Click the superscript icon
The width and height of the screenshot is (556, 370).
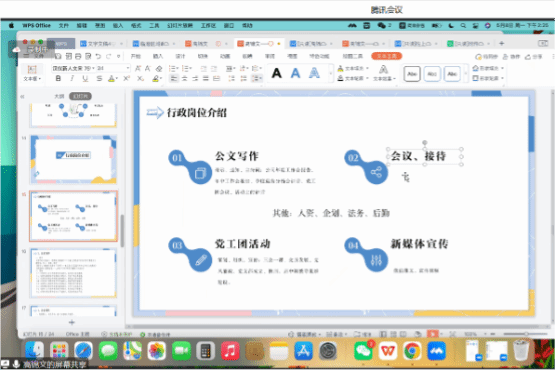click(x=127, y=78)
